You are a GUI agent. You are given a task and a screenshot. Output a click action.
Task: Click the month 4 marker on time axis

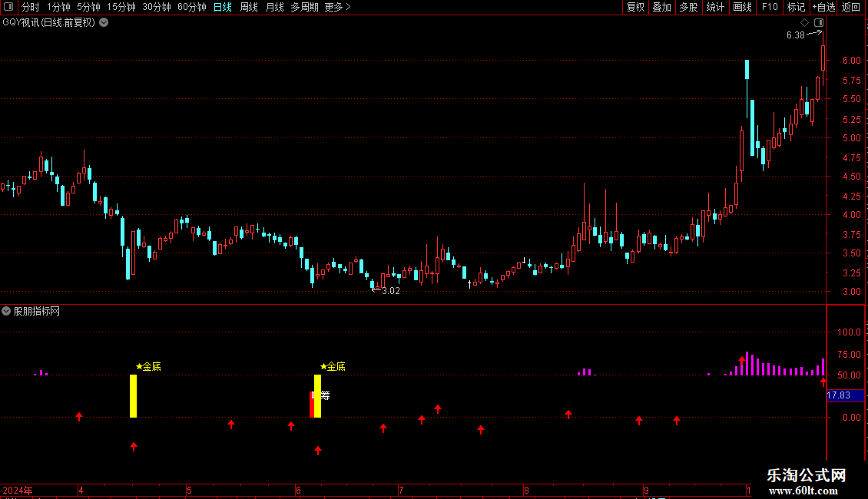(81, 491)
